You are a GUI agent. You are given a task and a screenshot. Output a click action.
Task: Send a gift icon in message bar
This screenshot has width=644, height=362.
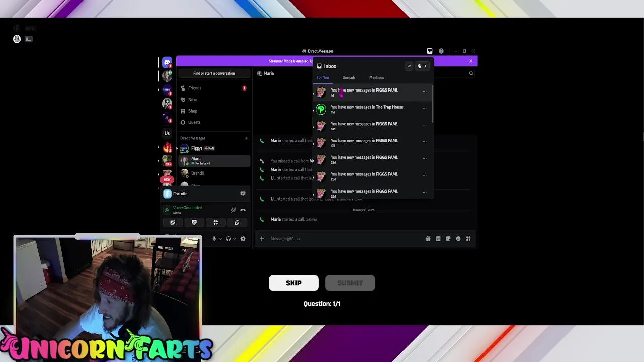(428, 239)
